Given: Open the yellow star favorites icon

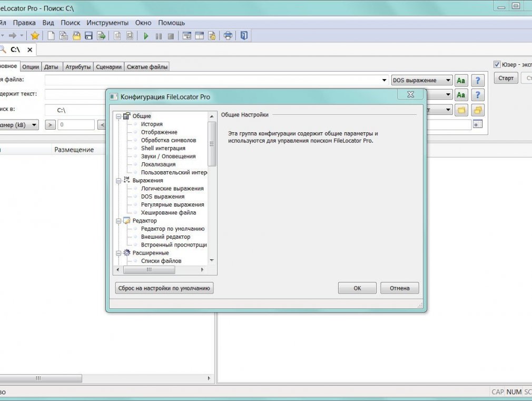Looking at the screenshot, I should (x=35, y=36).
